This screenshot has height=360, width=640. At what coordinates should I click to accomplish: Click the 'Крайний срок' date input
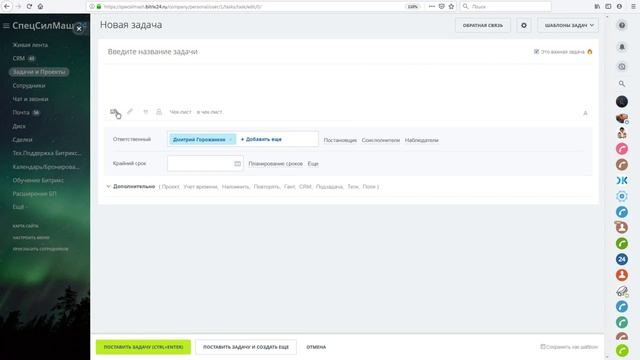pyautogui.click(x=205, y=163)
